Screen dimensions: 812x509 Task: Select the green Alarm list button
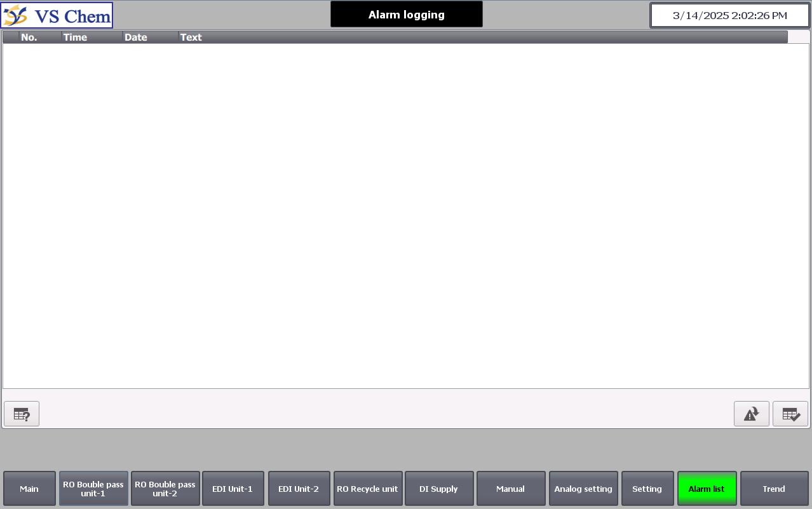click(707, 489)
